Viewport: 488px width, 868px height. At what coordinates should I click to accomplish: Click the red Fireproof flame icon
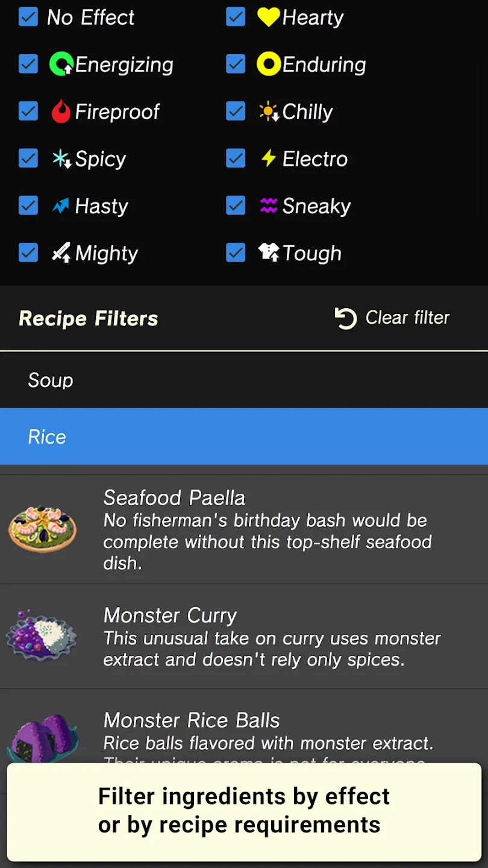61,111
